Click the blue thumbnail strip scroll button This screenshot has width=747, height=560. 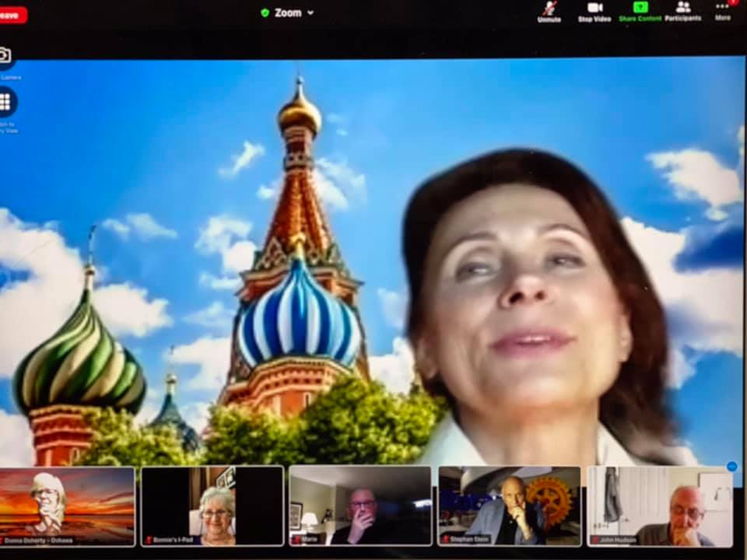pyautogui.click(x=731, y=467)
